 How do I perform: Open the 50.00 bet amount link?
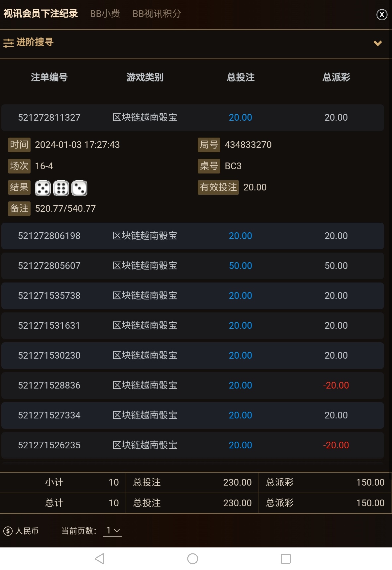pos(241,266)
